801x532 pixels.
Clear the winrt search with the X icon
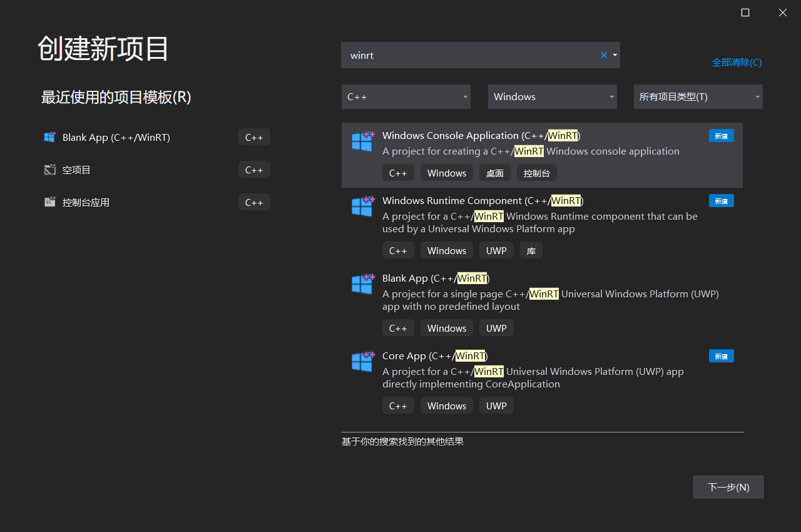603,55
